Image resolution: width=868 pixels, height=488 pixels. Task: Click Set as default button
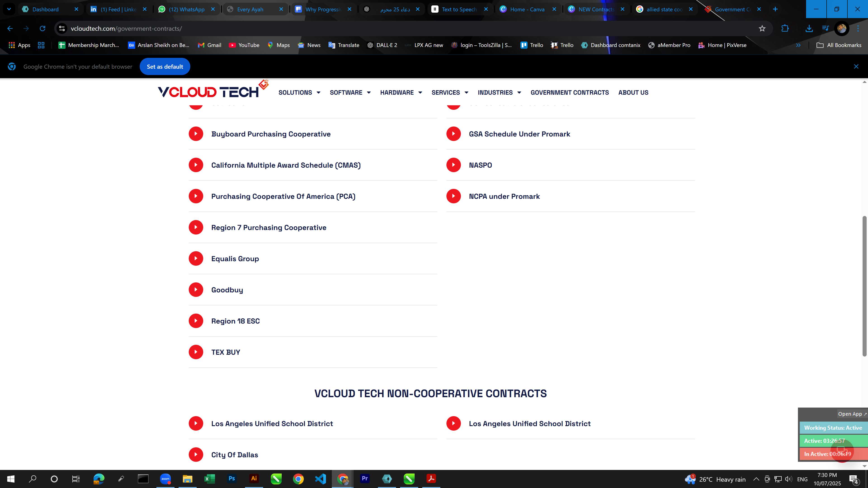[x=165, y=67]
